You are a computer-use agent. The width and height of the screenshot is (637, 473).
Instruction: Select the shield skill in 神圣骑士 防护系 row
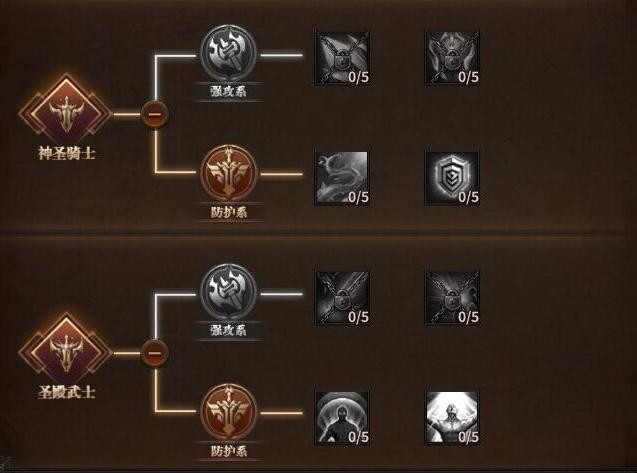tap(452, 178)
